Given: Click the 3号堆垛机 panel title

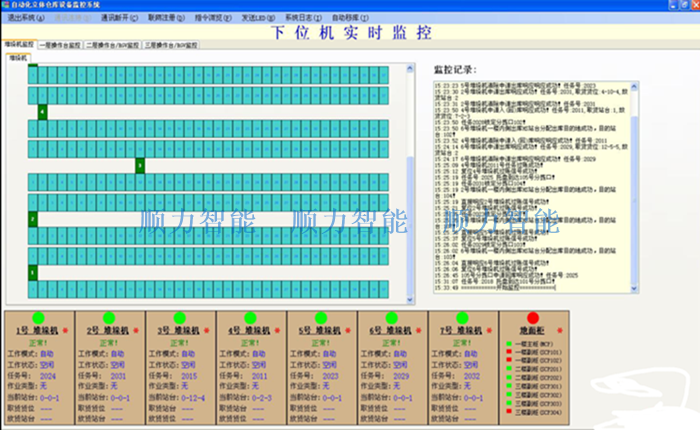Looking at the screenshot, I should click(x=173, y=329).
